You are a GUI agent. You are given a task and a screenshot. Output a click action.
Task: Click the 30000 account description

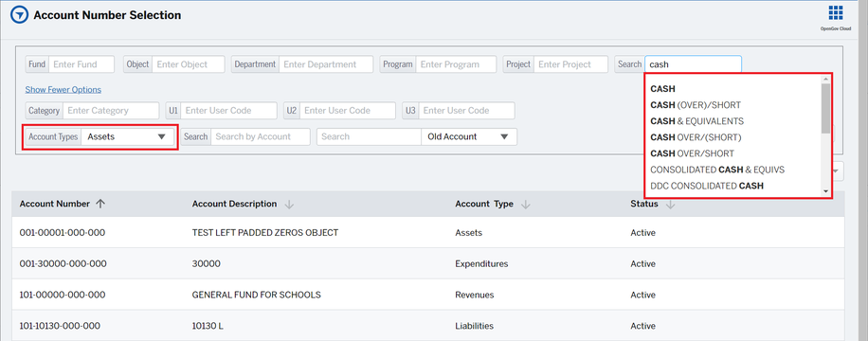pos(206,263)
